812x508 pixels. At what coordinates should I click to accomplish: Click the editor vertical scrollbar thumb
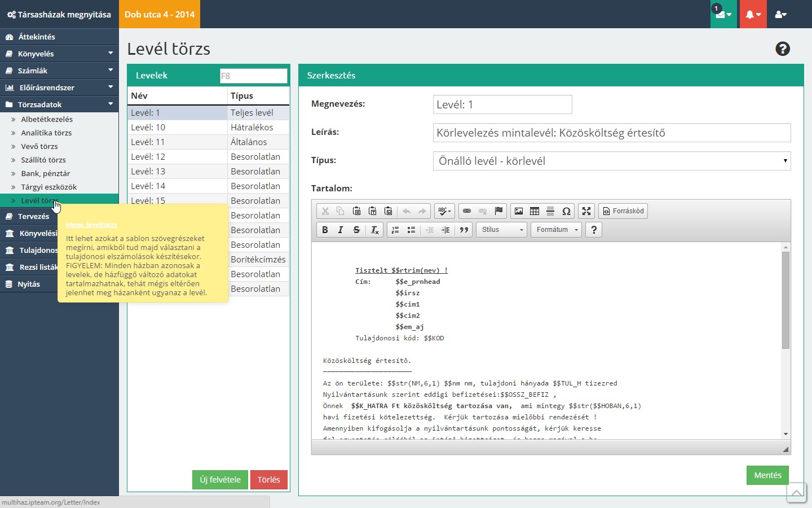point(785,299)
